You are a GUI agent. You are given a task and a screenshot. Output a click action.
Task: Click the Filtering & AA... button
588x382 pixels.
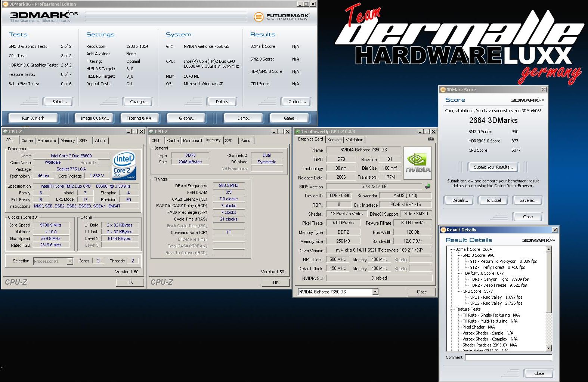140,118
